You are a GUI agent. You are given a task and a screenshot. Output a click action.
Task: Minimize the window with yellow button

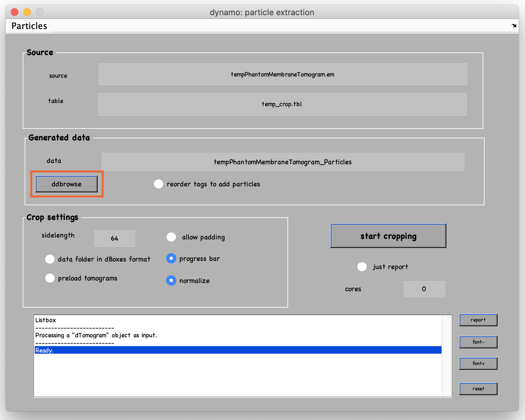tap(27, 12)
